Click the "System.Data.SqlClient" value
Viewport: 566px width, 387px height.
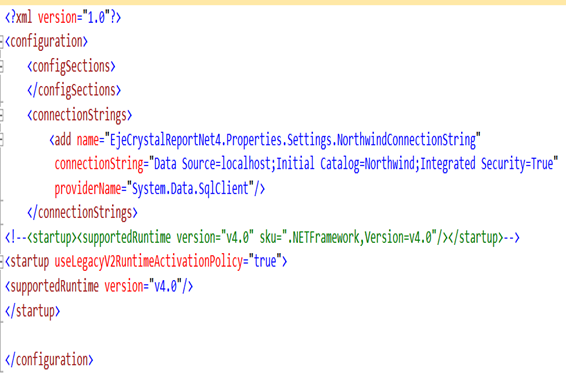click(x=190, y=188)
